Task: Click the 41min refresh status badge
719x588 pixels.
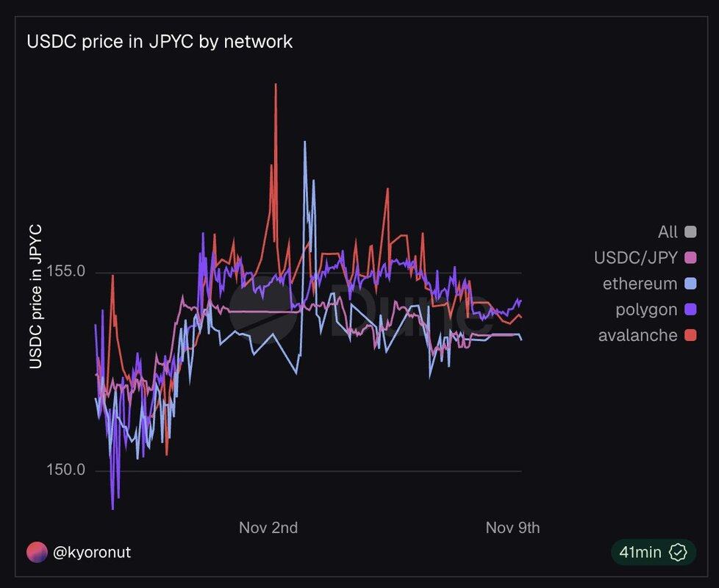Action: 652,552
